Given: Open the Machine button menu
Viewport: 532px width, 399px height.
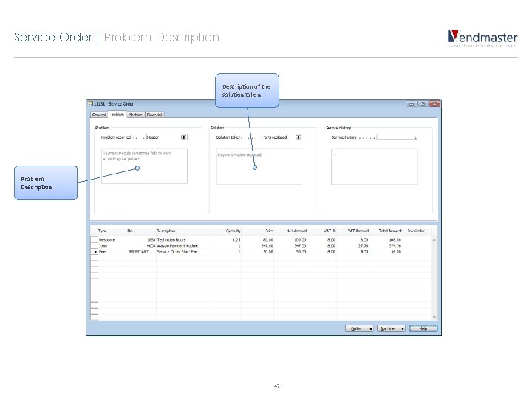Looking at the screenshot, I should (391, 328).
